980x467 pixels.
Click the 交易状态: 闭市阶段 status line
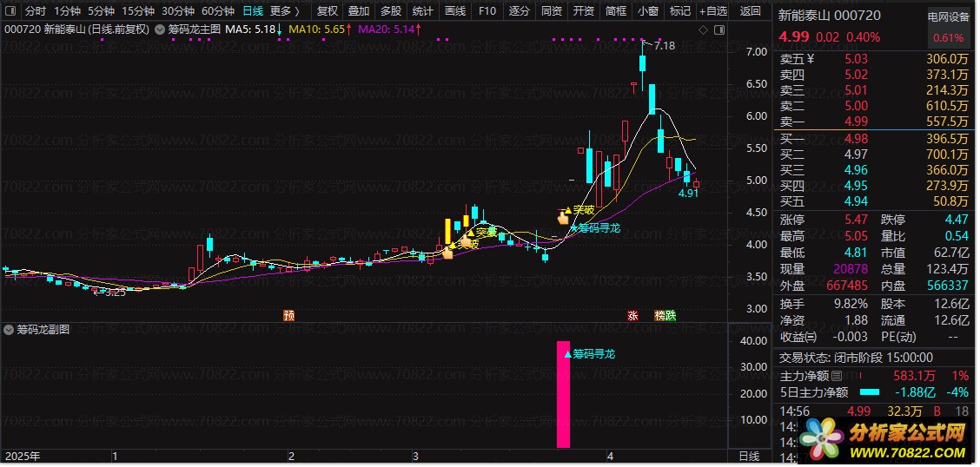click(856, 358)
